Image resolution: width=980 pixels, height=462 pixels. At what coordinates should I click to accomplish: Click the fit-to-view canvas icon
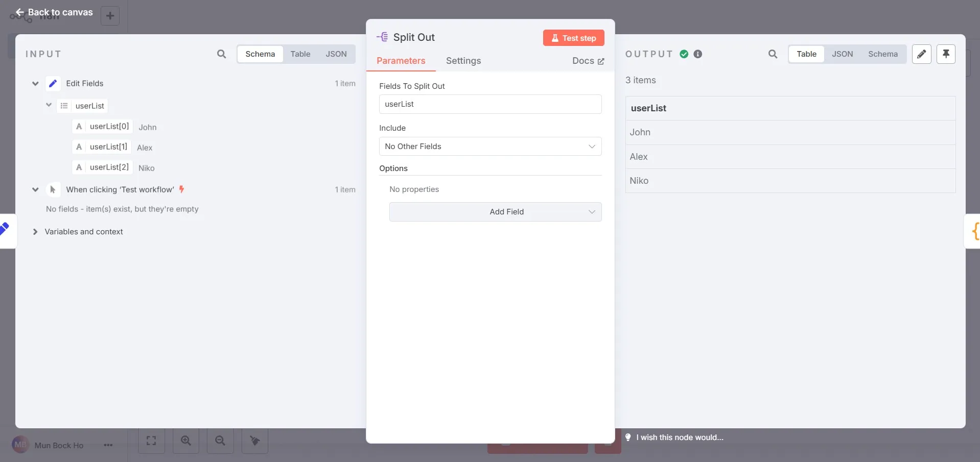click(151, 441)
